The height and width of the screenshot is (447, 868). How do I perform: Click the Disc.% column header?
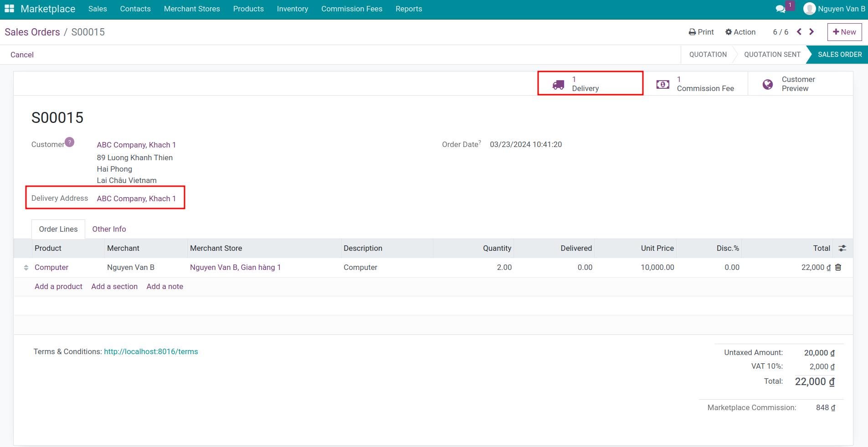(x=709, y=248)
